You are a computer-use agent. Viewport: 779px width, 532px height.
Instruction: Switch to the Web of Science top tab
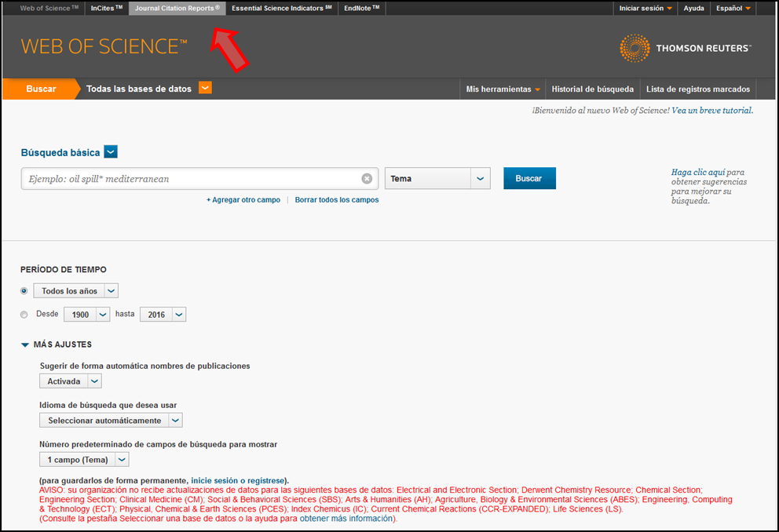[49, 9]
